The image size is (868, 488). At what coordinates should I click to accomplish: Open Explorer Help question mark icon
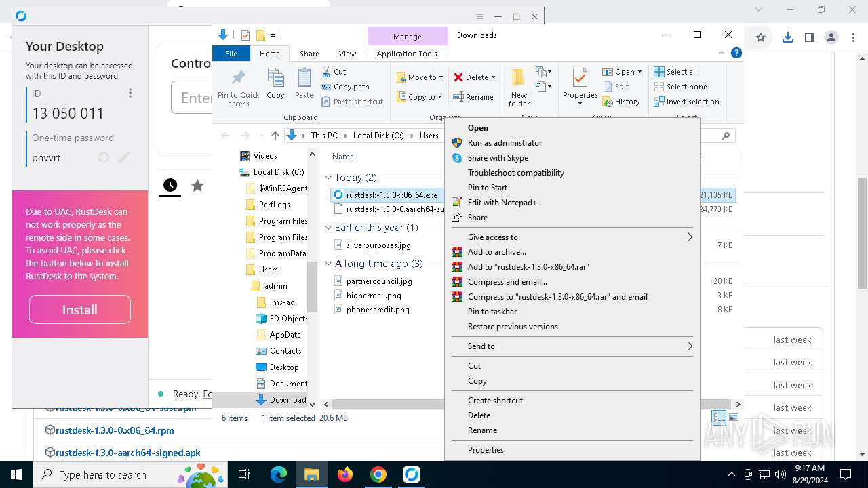(736, 53)
